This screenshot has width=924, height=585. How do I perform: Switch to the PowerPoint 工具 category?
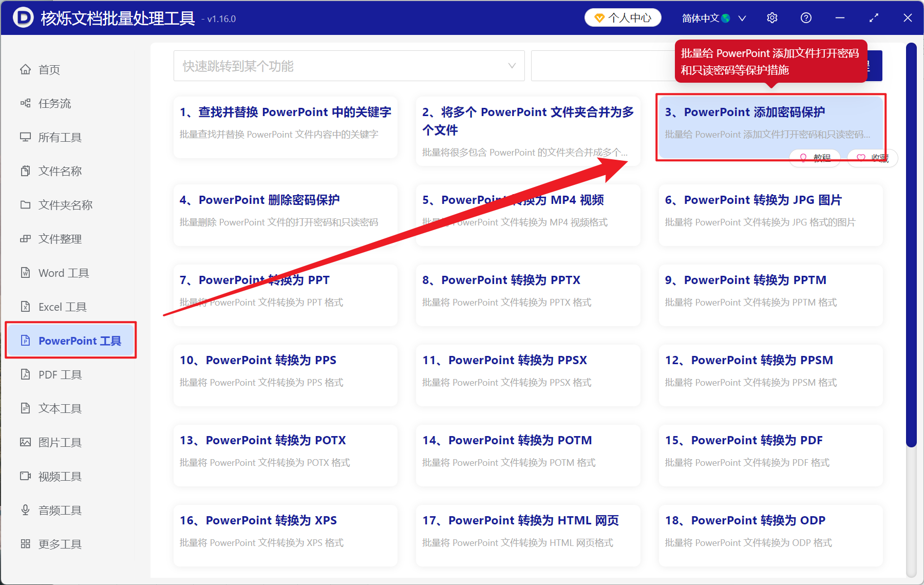point(70,341)
